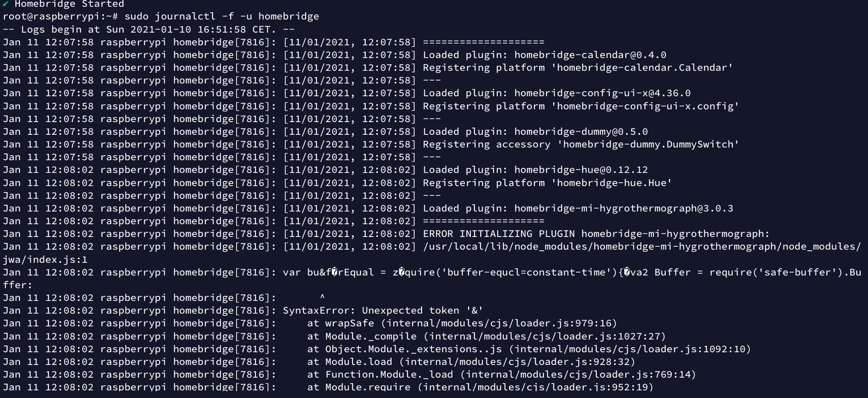The height and width of the screenshot is (398, 868).
Task: Click the homebridge-dummy@0.5.0 plugin text
Action: [x=581, y=132]
